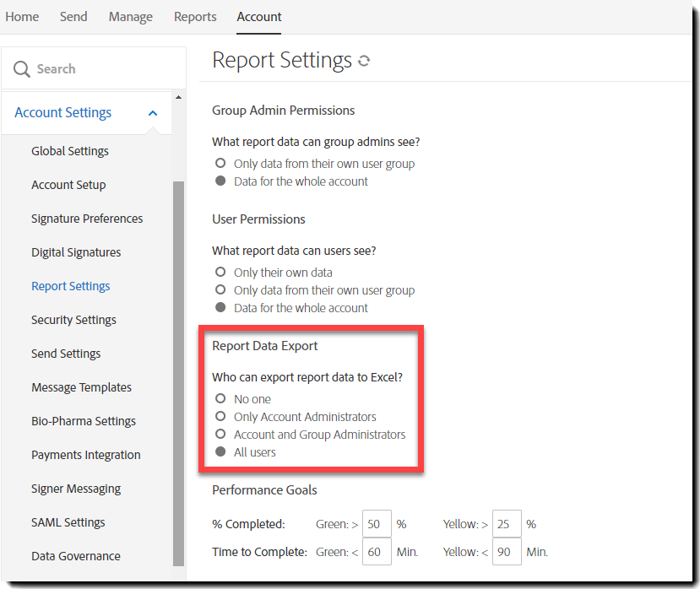Select "Only their own data" for users
The image size is (700, 589).
(220, 272)
